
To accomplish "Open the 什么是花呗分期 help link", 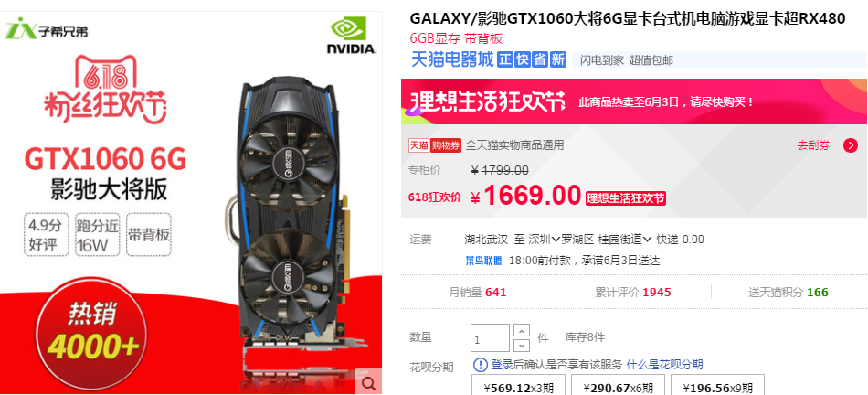I will coord(665,365).
